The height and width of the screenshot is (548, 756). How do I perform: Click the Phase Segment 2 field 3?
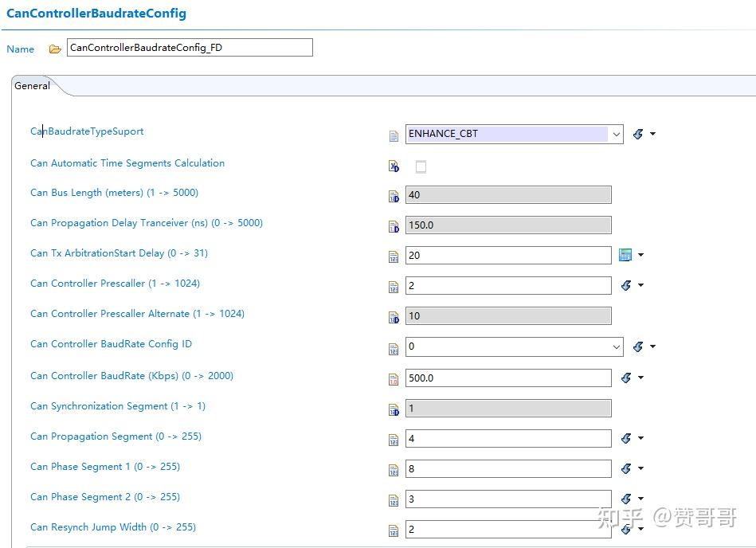coord(508,499)
